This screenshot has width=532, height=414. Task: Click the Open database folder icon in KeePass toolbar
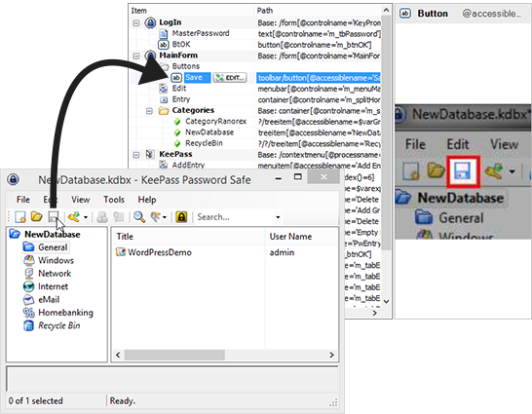pyautogui.click(x=37, y=216)
